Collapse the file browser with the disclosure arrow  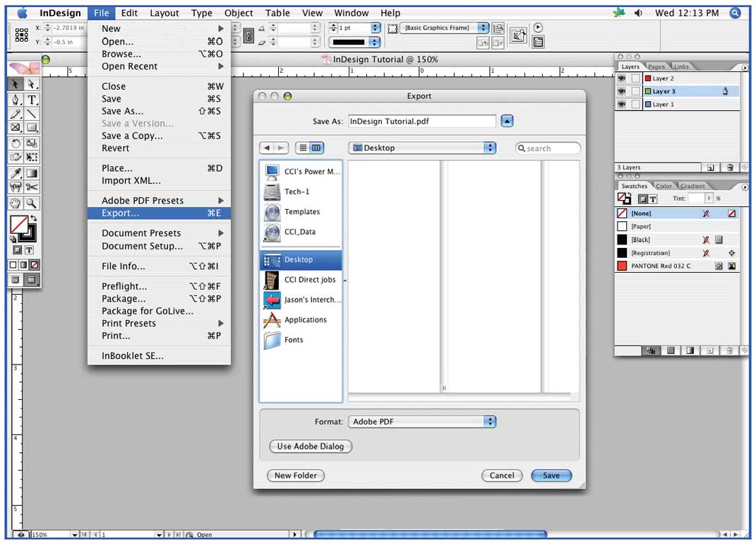[x=507, y=121]
